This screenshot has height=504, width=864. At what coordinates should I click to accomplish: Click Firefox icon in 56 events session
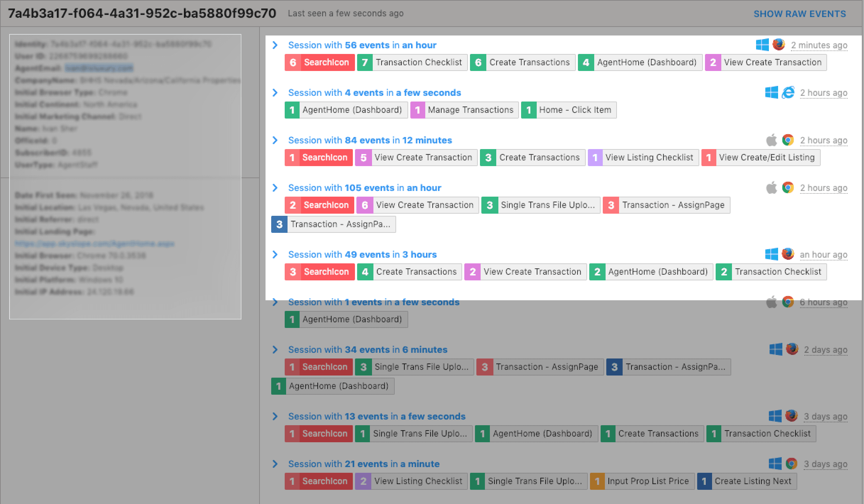click(778, 45)
